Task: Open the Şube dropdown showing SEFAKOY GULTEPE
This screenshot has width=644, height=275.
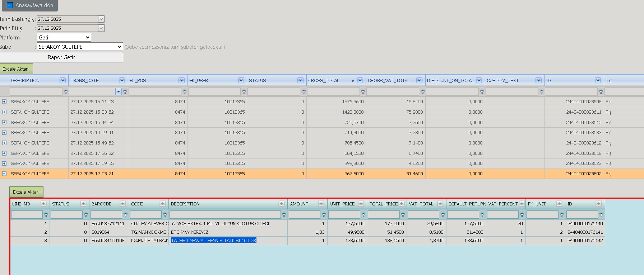Action: 80,47
